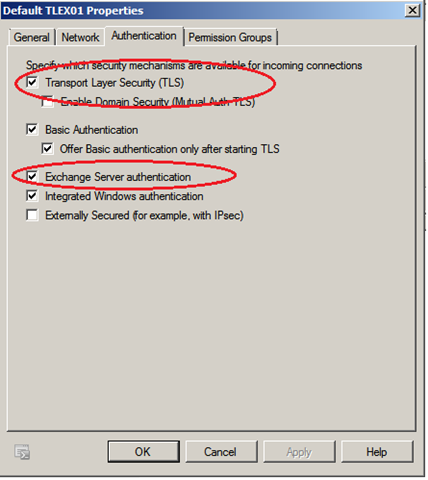This screenshot has width=428, height=480.
Task: Toggle Transport Layer Security (TLS) checkbox
Action: tap(32, 82)
